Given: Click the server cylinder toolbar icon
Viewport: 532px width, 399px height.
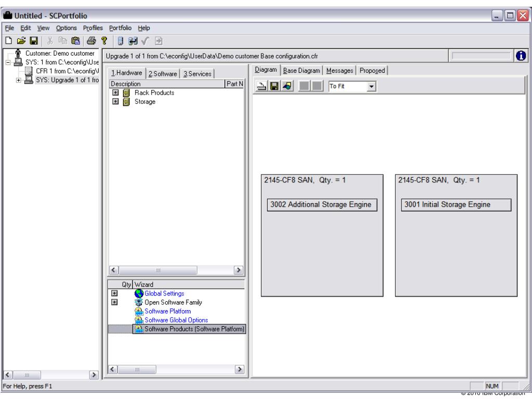Looking at the screenshot, I should [x=121, y=41].
